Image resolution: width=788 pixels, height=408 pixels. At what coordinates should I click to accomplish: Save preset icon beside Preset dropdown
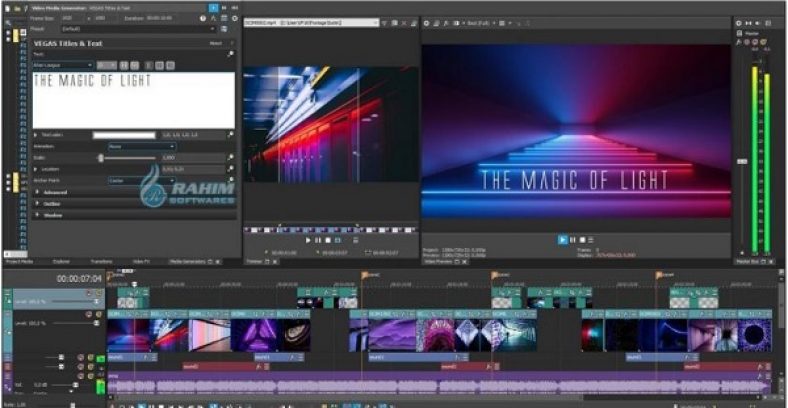(224, 29)
